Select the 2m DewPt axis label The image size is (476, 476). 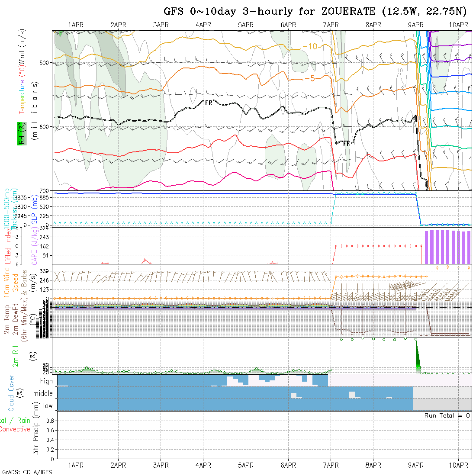coord(16,319)
